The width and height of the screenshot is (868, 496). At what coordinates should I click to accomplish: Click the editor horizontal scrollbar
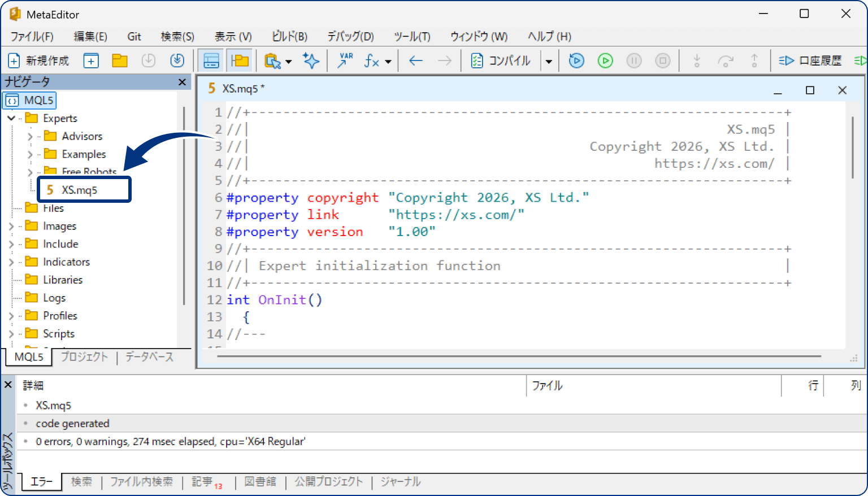[519, 356]
